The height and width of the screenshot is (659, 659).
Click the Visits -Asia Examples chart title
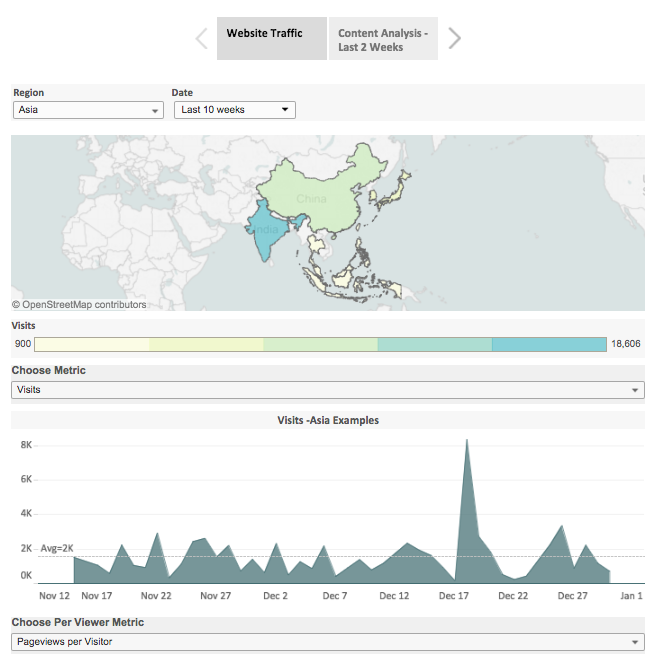[x=328, y=420]
